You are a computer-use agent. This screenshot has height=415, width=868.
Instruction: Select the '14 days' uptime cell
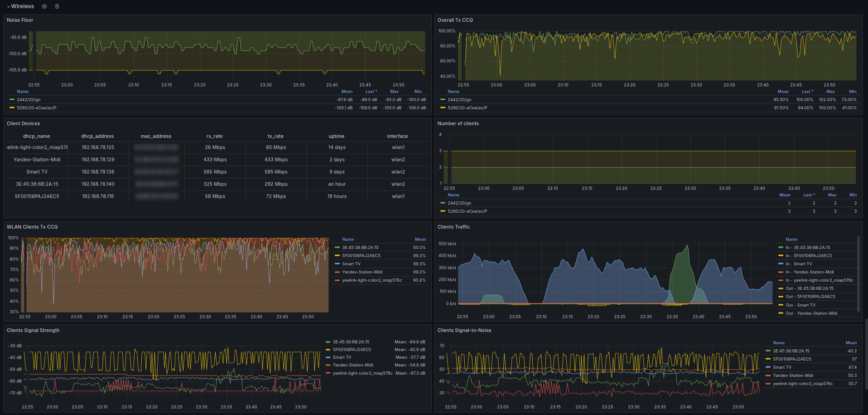337,147
